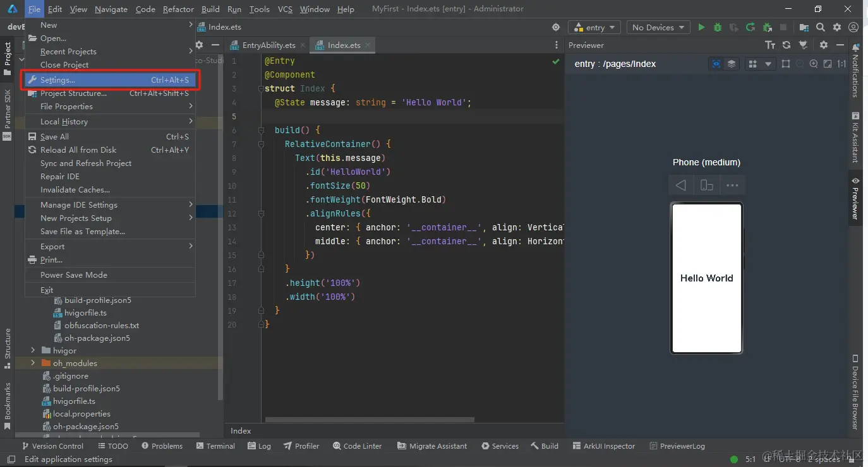Click the crop frame icon in Previewer
The image size is (868, 467).
[786, 64]
